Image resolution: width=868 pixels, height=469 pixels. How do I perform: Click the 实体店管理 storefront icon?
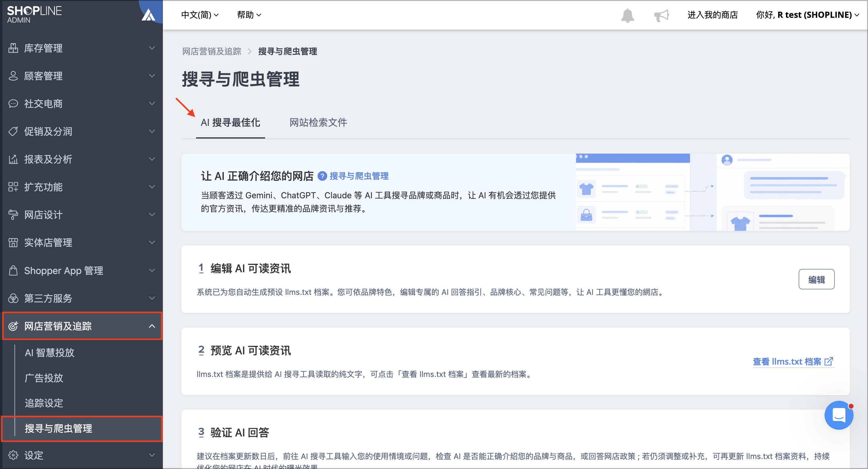(x=13, y=242)
